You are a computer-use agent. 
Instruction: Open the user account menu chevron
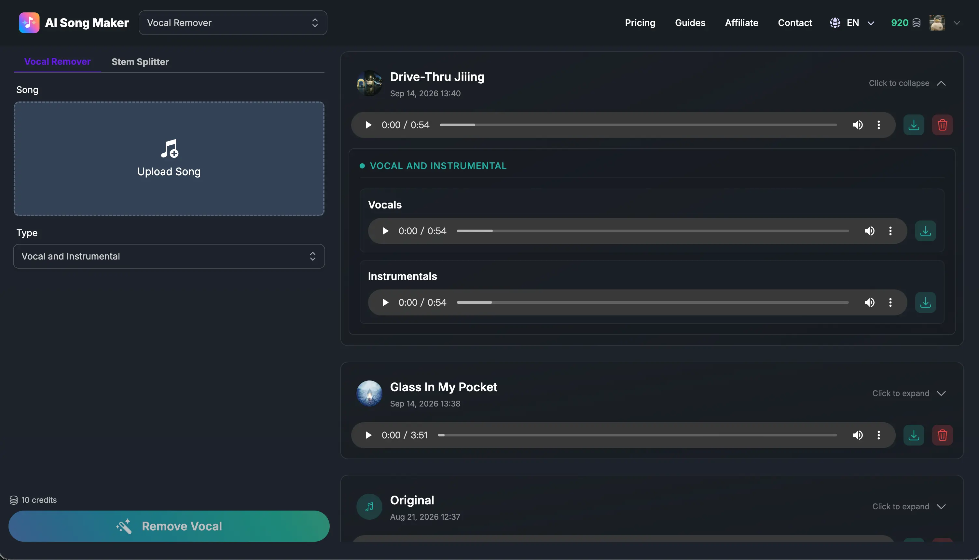[957, 23]
